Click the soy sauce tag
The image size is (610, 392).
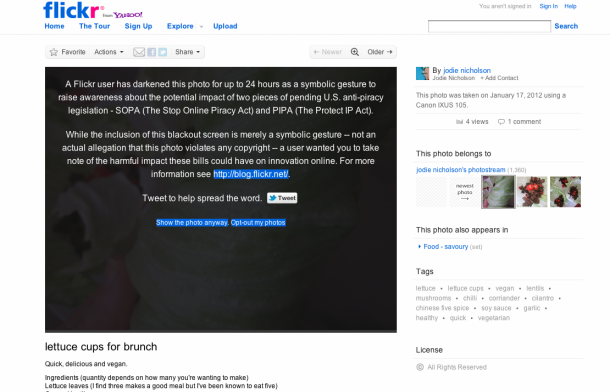click(x=496, y=308)
